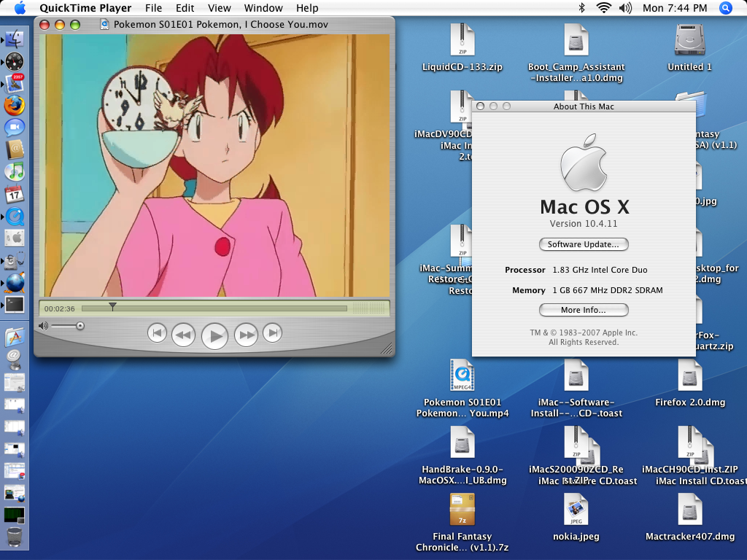Open Firefox from the Dock
The image size is (747, 560).
[x=14, y=106]
